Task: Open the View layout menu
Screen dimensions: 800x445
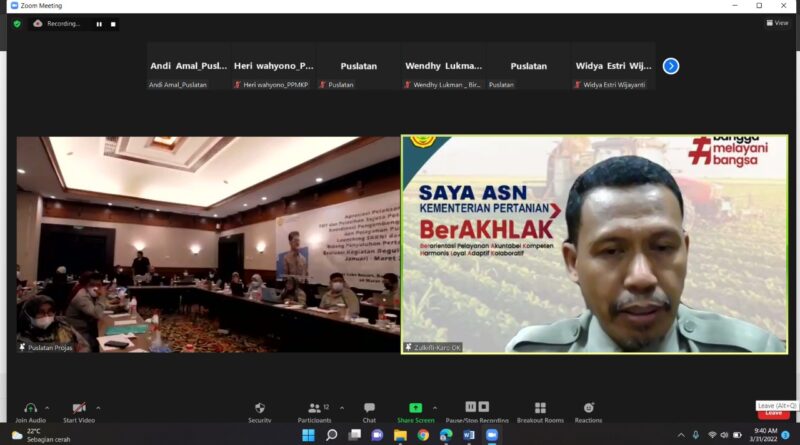Action: point(776,22)
